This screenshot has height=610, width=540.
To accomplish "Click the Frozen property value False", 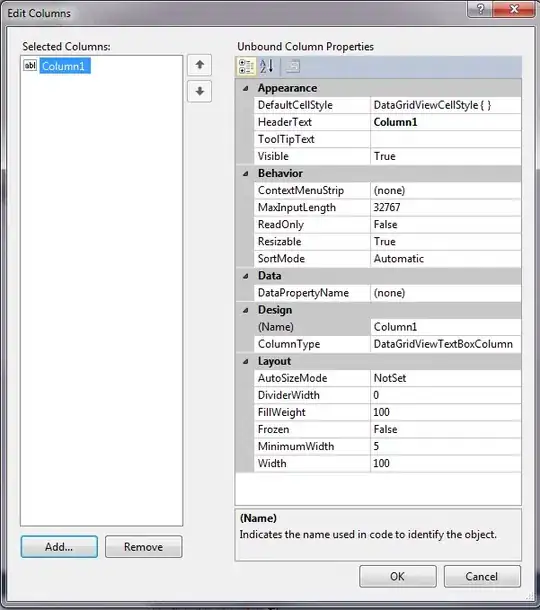I will (446, 429).
